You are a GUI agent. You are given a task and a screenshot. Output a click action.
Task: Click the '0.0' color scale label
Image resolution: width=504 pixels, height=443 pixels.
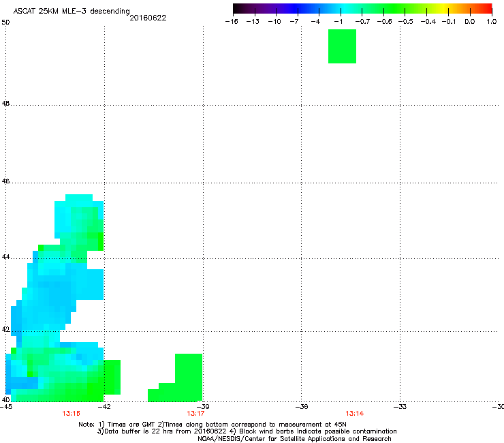click(x=470, y=22)
